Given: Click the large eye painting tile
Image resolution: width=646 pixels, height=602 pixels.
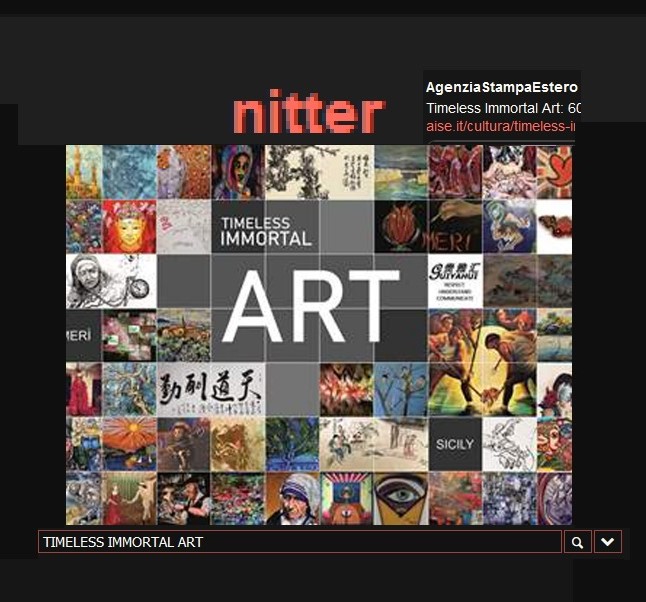Looking at the screenshot, I should [x=400, y=498].
